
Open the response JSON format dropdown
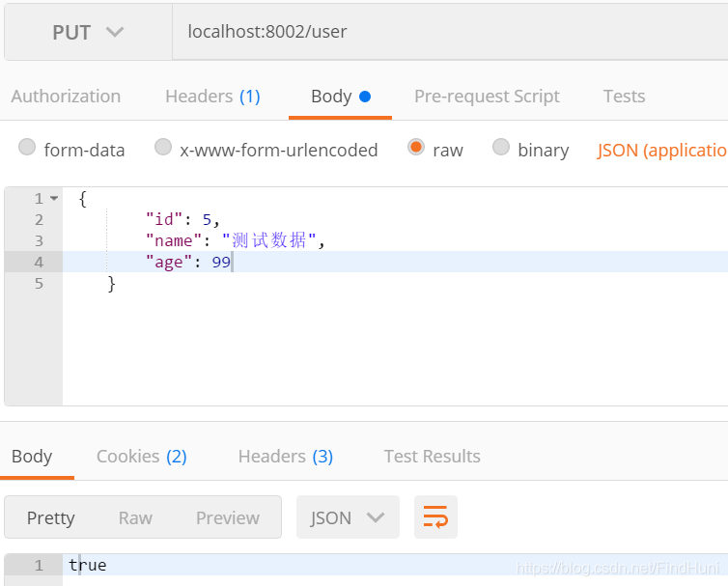(x=348, y=517)
